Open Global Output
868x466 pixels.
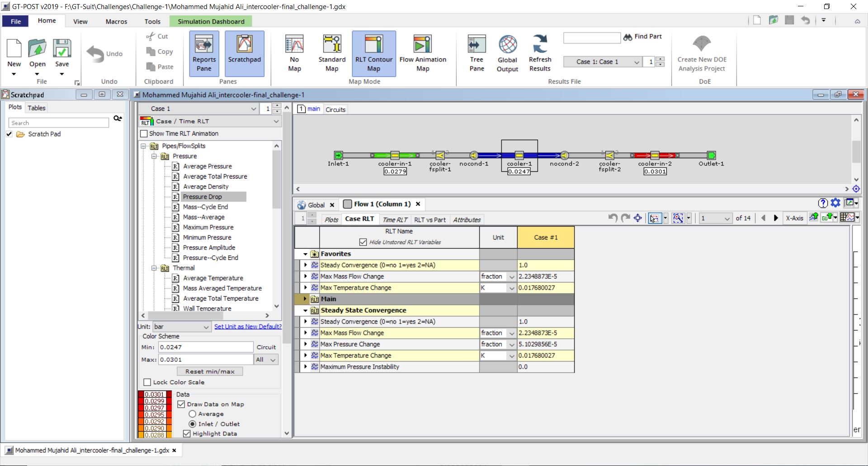click(x=507, y=53)
